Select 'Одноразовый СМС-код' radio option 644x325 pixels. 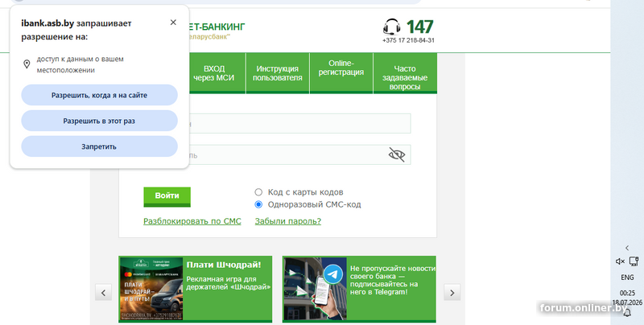coord(258,204)
